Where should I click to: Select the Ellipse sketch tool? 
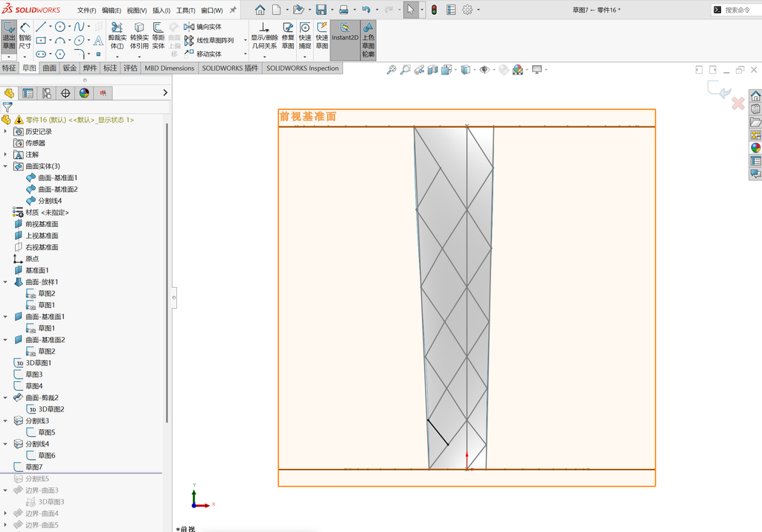[79, 40]
